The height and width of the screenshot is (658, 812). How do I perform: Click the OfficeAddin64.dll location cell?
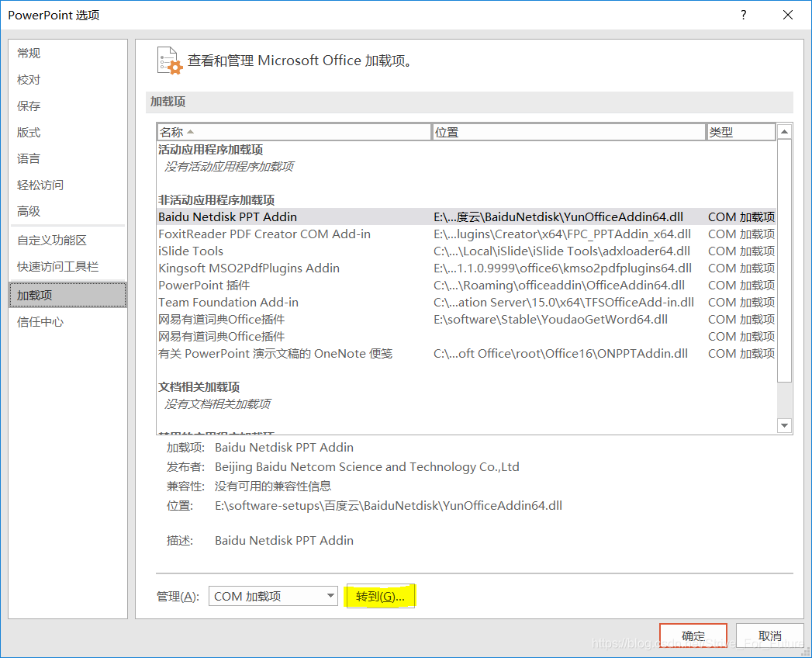click(x=559, y=286)
